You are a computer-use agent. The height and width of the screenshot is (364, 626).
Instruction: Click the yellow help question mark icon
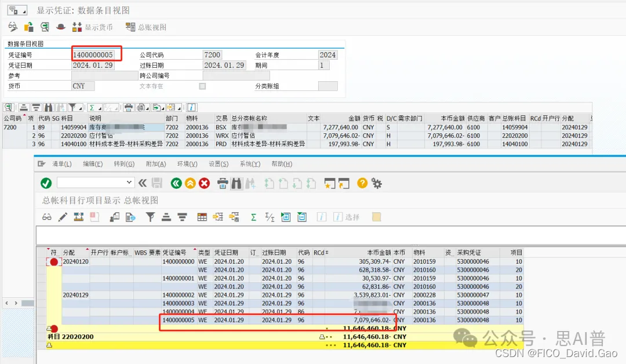[362, 183]
